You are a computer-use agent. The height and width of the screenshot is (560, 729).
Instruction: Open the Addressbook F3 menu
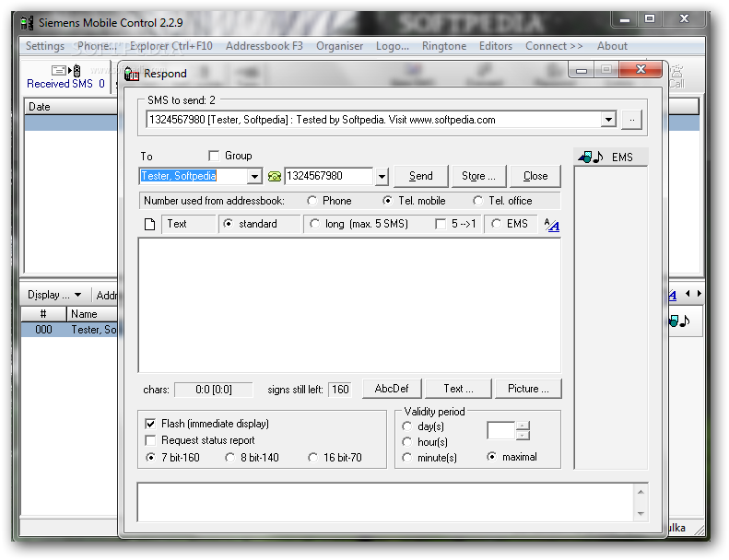tap(265, 46)
